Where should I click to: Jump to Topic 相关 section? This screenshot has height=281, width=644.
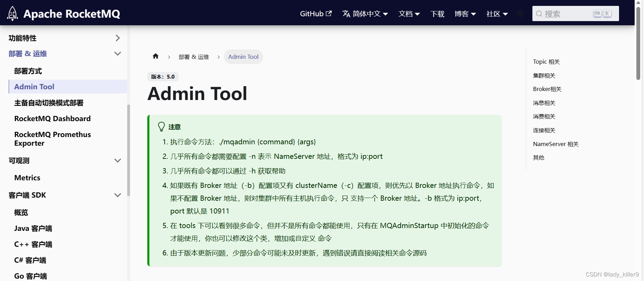(546, 62)
